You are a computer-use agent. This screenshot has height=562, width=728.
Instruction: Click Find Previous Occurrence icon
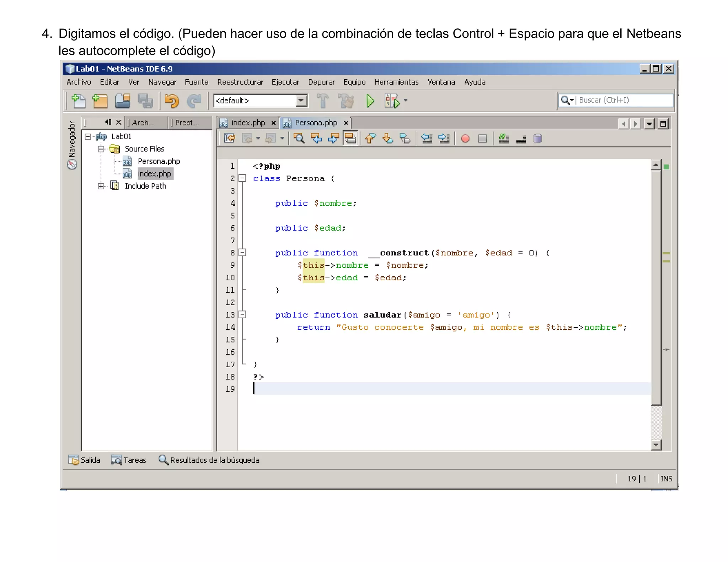[316, 139]
